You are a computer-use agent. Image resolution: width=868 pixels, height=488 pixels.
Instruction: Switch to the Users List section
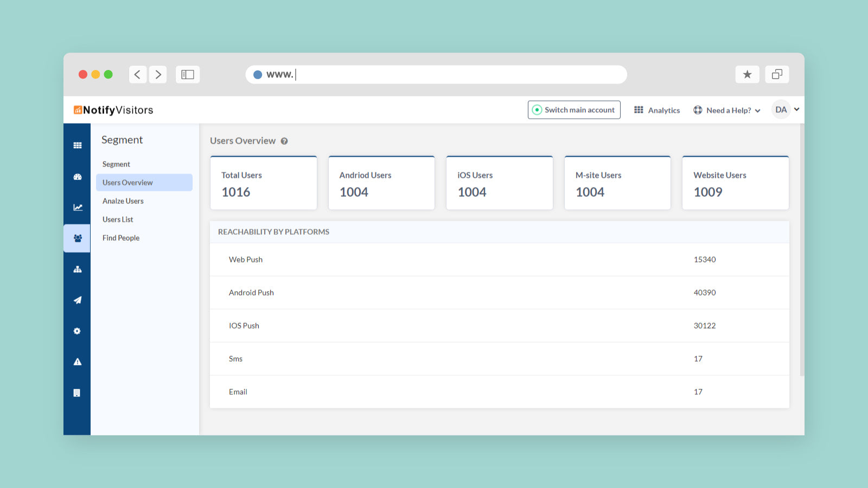click(118, 219)
